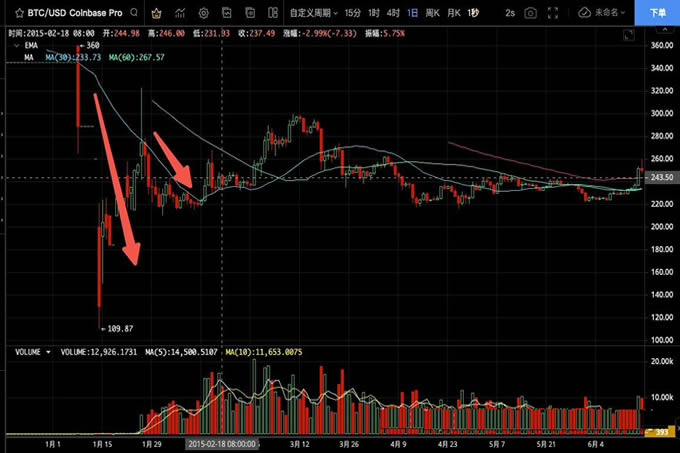The height and width of the screenshot is (453, 680).
Task: Expand the 自定义周期 custom period dropdown
Action: (x=312, y=13)
